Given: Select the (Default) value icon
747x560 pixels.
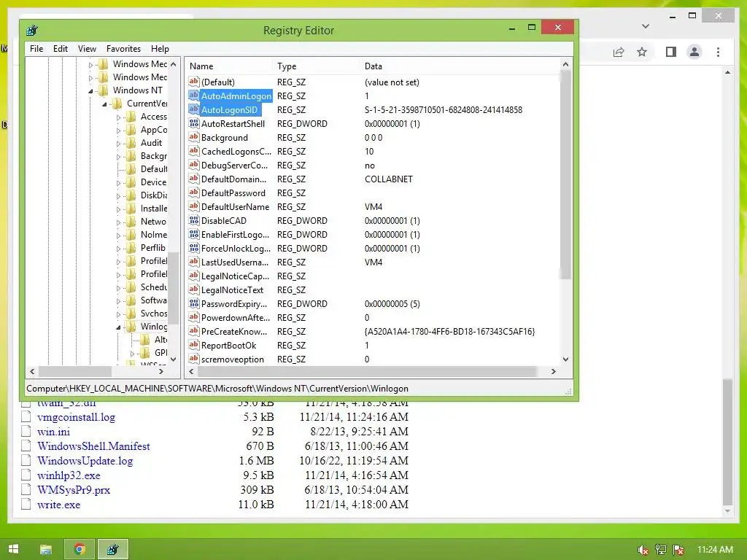Looking at the screenshot, I should 193,82.
